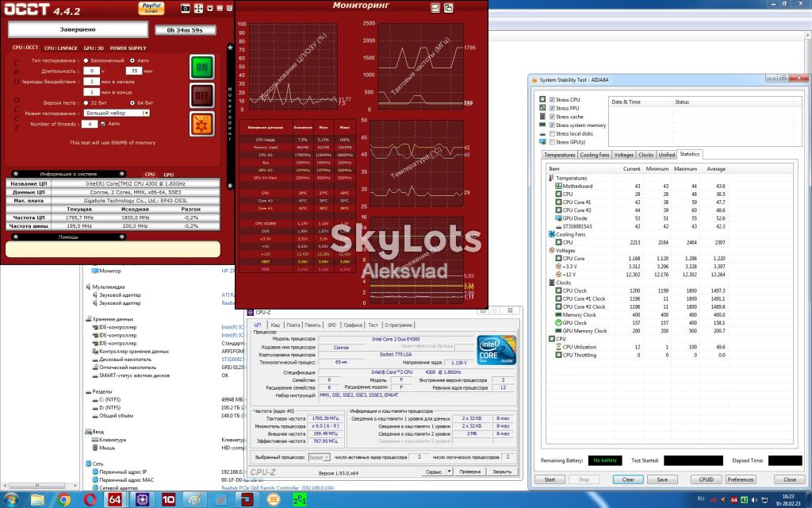Click the Save button in AIDA64

pyautogui.click(x=662, y=479)
